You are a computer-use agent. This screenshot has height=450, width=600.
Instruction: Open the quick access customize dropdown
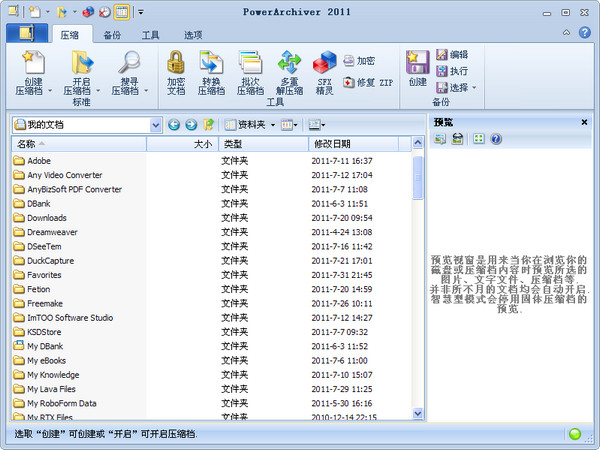(x=141, y=12)
